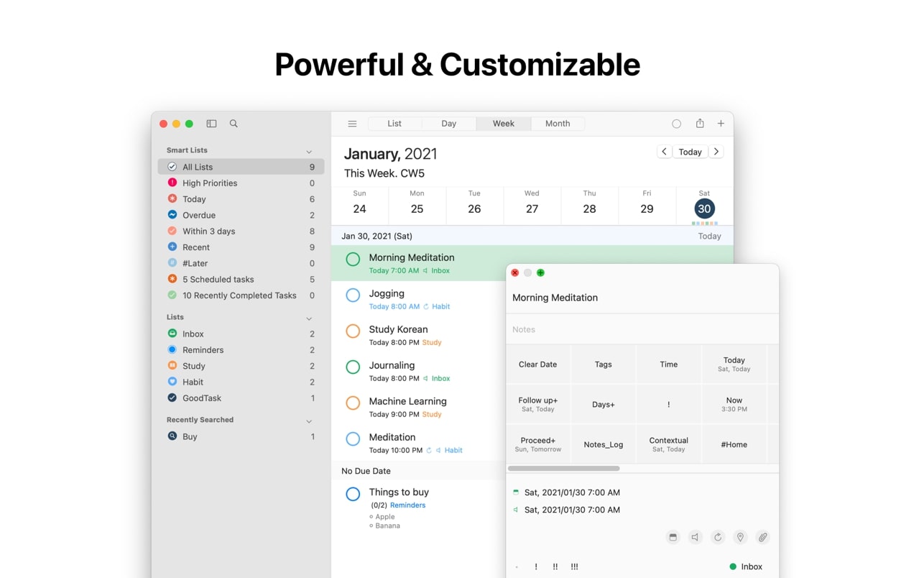Click the search magnifier icon
Screen dimensions: 924x578
coord(234,124)
